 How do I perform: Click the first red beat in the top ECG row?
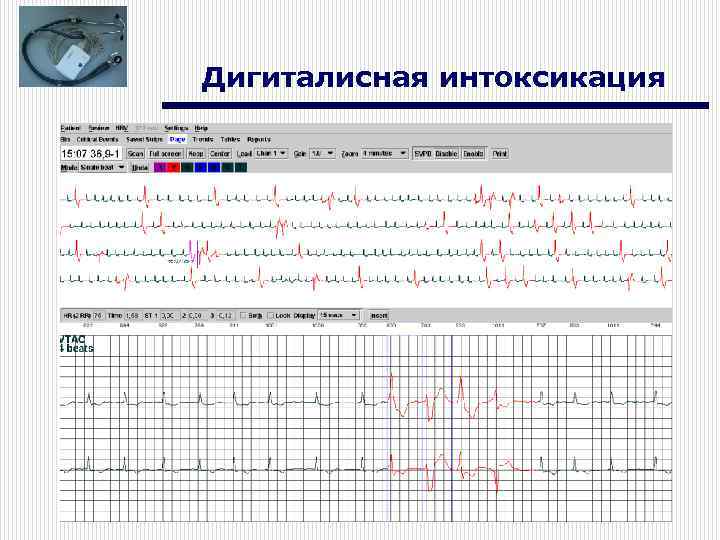[77, 197]
